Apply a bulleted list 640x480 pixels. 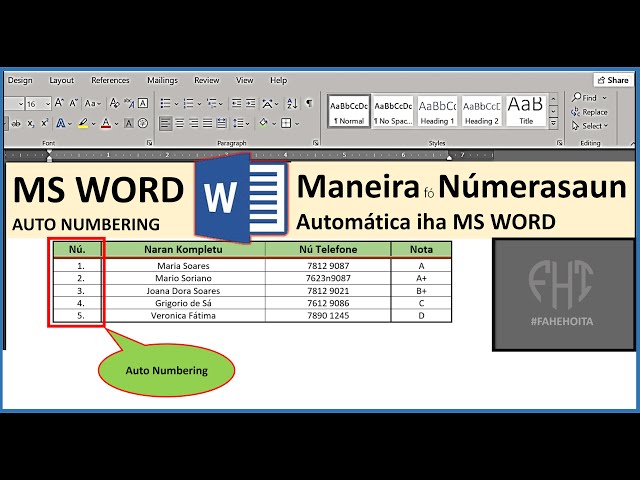pos(165,104)
